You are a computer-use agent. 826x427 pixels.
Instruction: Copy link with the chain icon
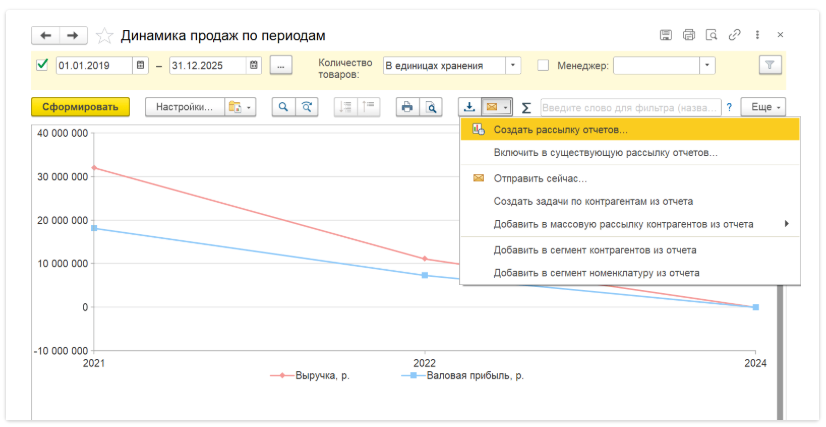coord(734,35)
